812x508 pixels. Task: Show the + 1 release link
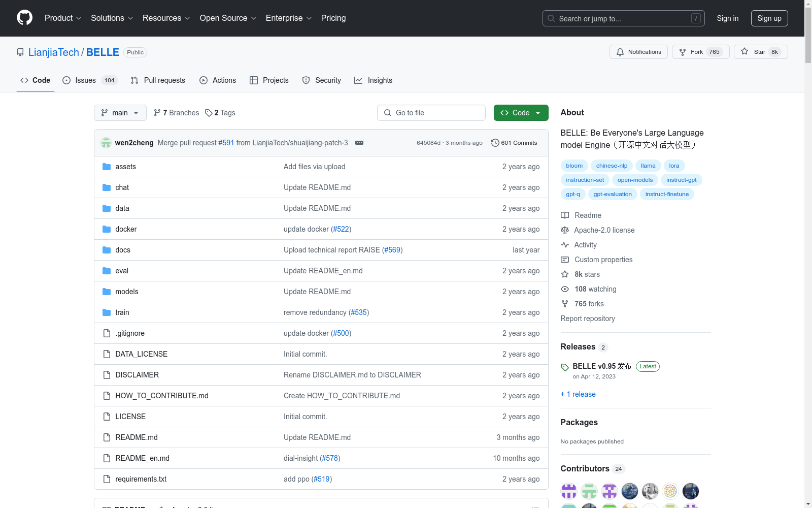pyautogui.click(x=578, y=394)
